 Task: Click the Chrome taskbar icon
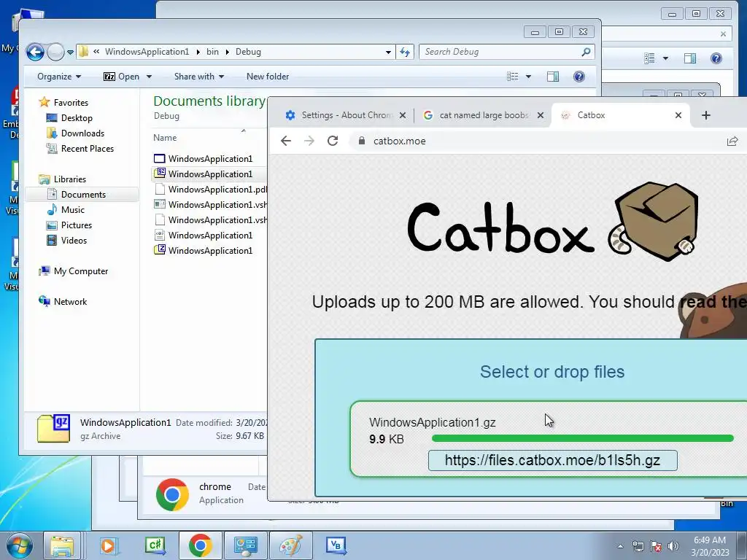click(200, 545)
